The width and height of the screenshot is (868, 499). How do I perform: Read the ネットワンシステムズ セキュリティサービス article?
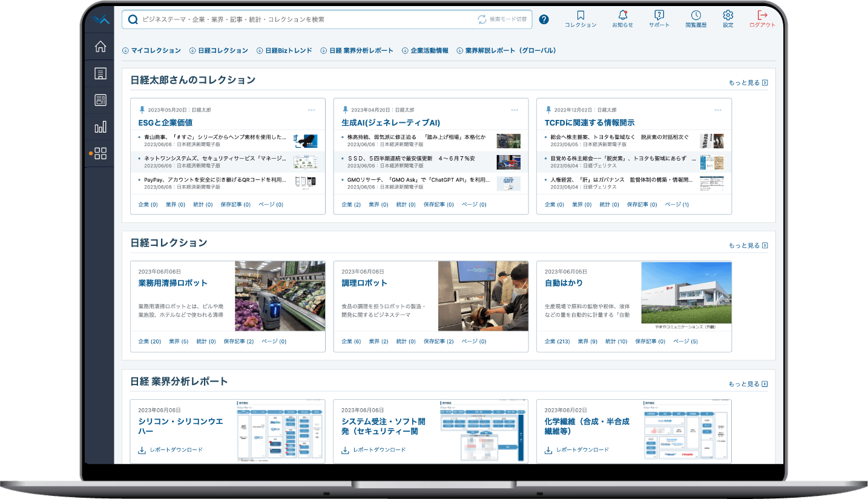tap(215, 159)
